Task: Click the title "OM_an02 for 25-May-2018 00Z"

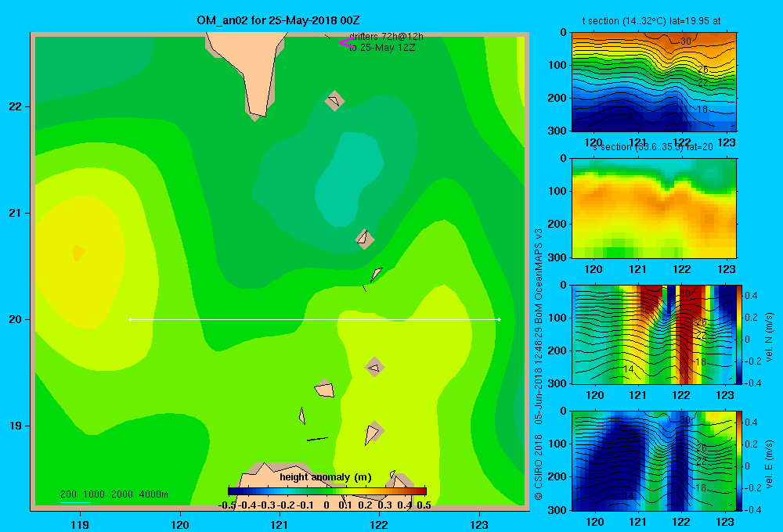Action: click(278, 20)
